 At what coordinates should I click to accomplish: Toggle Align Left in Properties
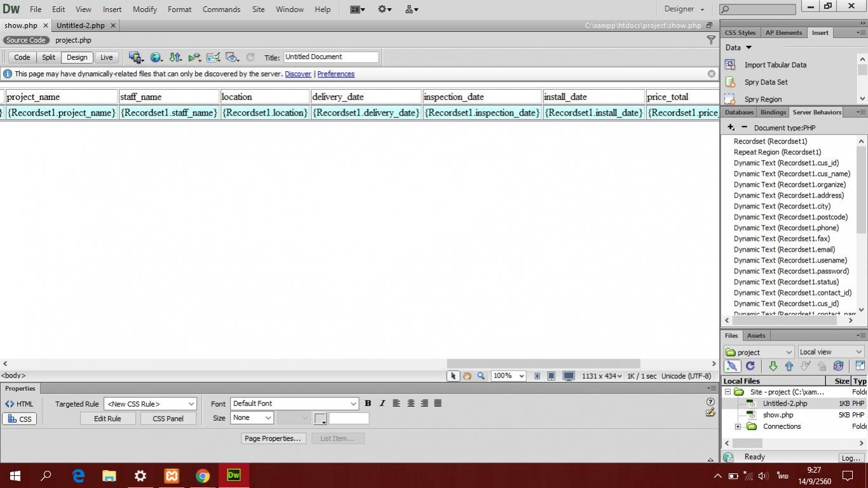(x=397, y=403)
